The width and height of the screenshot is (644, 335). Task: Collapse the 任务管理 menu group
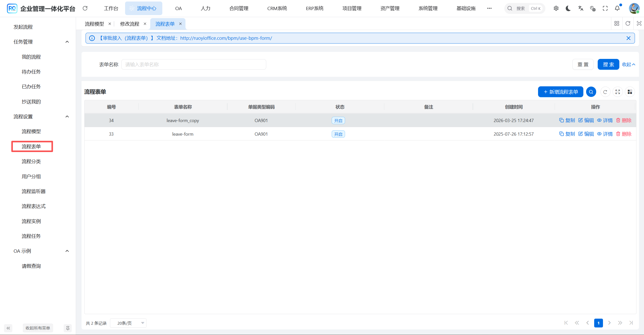67,42
